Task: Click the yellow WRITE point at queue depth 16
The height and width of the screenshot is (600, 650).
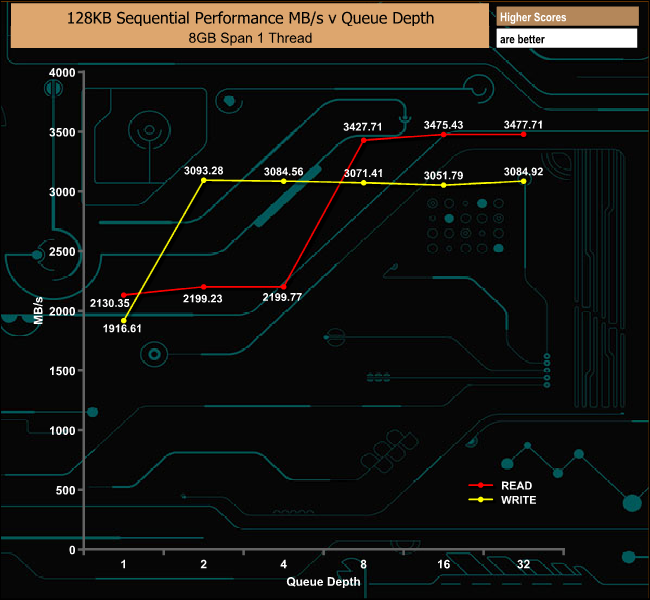Action: point(444,185)
